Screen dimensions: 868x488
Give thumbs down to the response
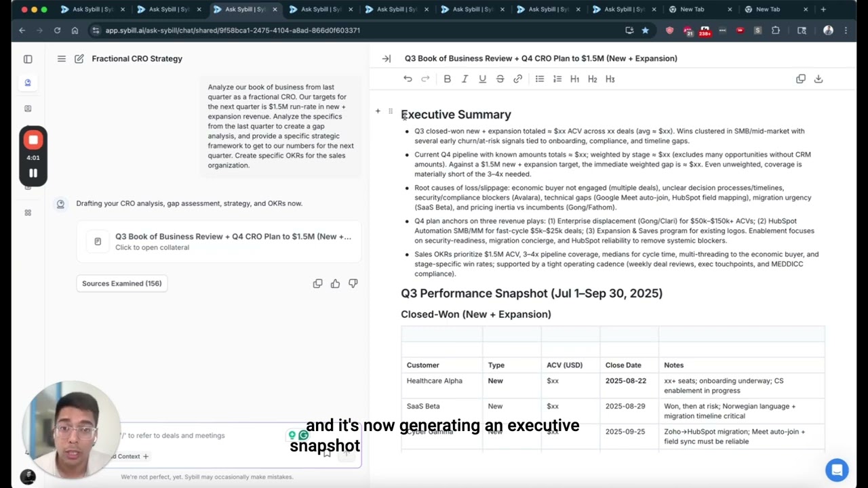point(353,283)
